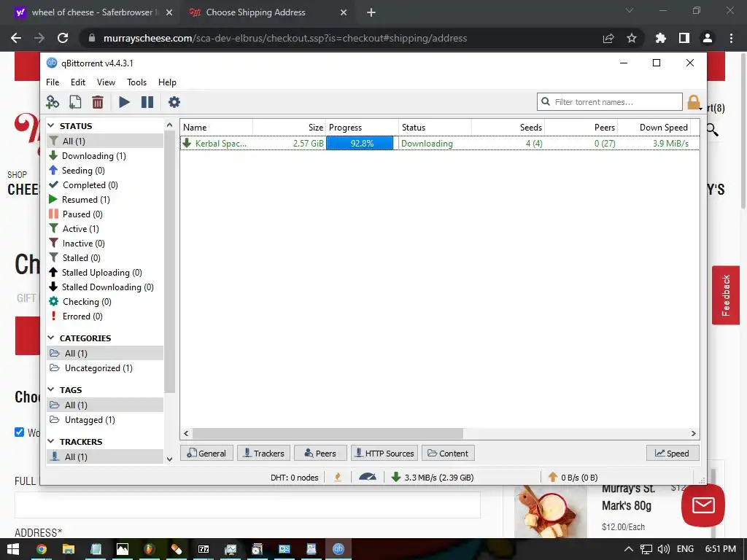The image size is (747, 560).
Task: Click the red Delete torrent trash icon
Action: [98, 102]
